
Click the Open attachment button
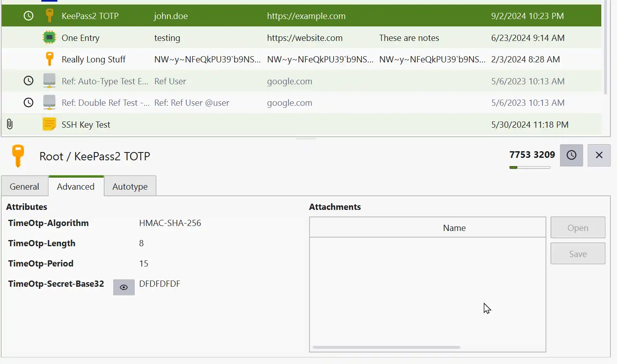pyautogui.click(x=578, y=228)
